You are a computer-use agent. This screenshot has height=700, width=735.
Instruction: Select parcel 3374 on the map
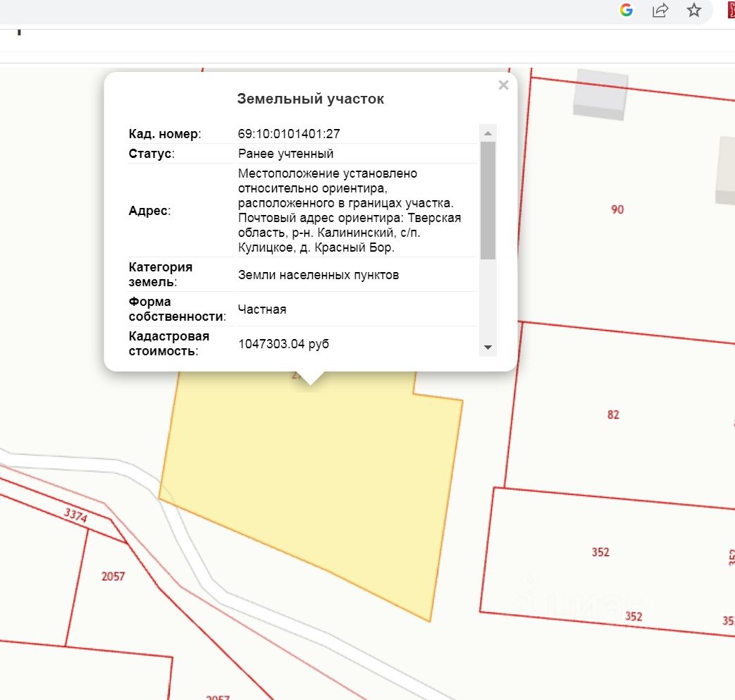(75, 515)
